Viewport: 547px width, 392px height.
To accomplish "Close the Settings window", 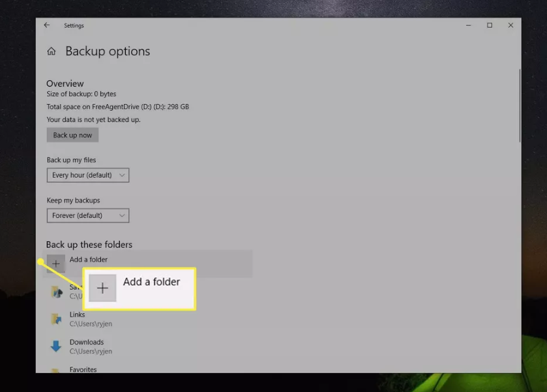I will pos(510,25).
